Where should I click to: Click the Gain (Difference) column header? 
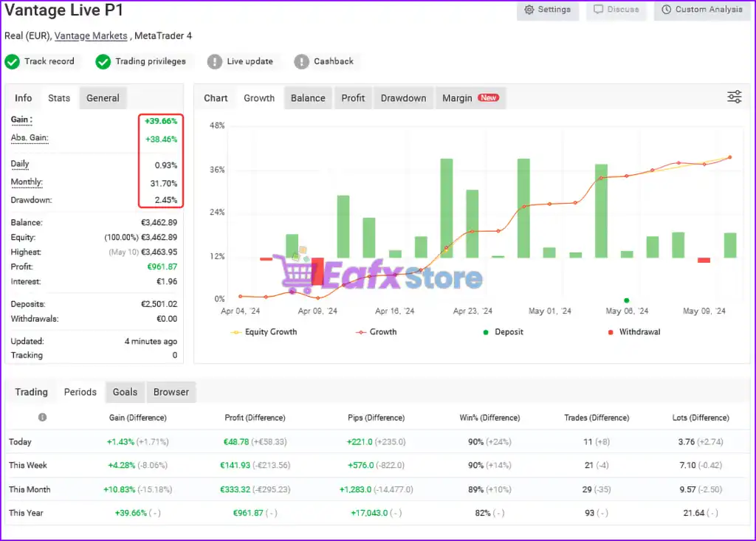tap(138, 418)
